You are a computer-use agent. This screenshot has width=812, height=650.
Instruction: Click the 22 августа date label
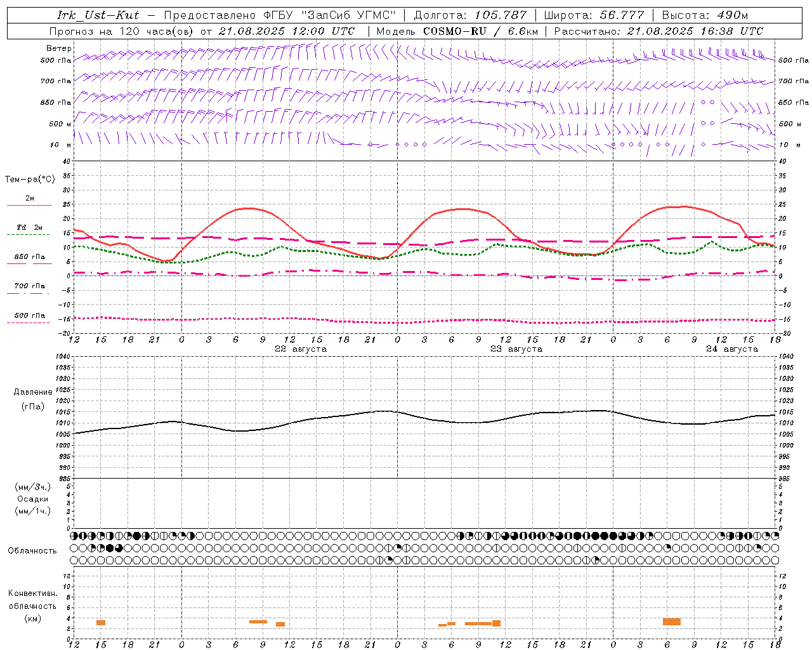coord(301,349)
